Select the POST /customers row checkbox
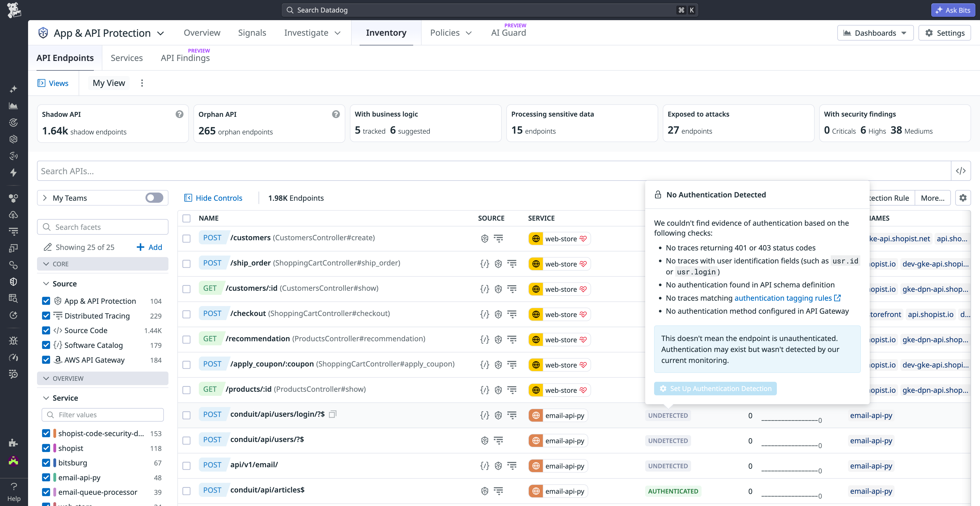The height and width of the screenshot is (506, 980). pos(186,238)
